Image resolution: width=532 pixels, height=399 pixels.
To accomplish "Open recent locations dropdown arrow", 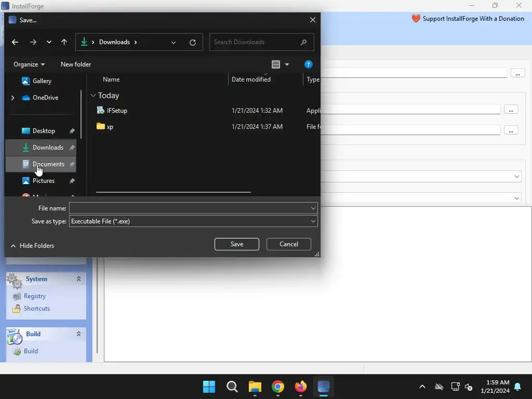I will tap(49, 42).
